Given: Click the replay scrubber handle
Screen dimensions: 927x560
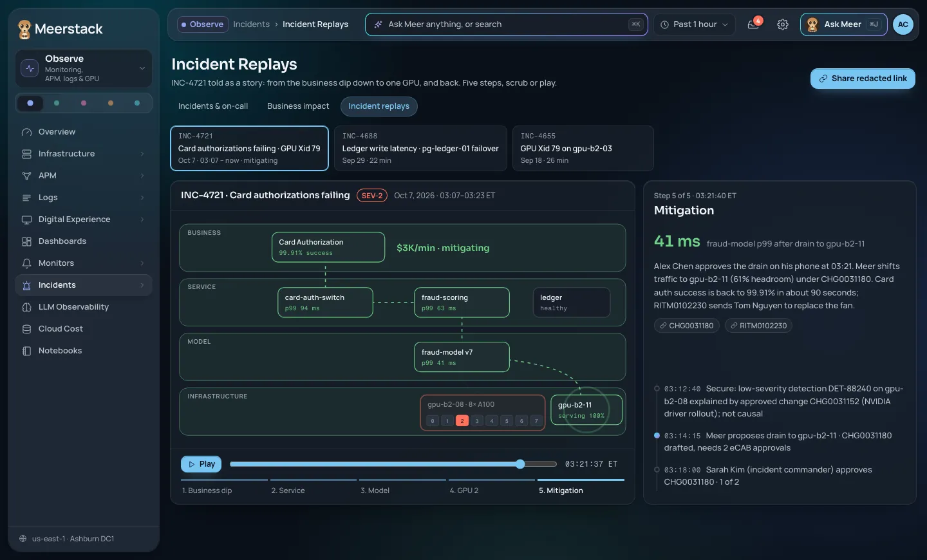Looking at the screenshot, I should click(520, 464).
